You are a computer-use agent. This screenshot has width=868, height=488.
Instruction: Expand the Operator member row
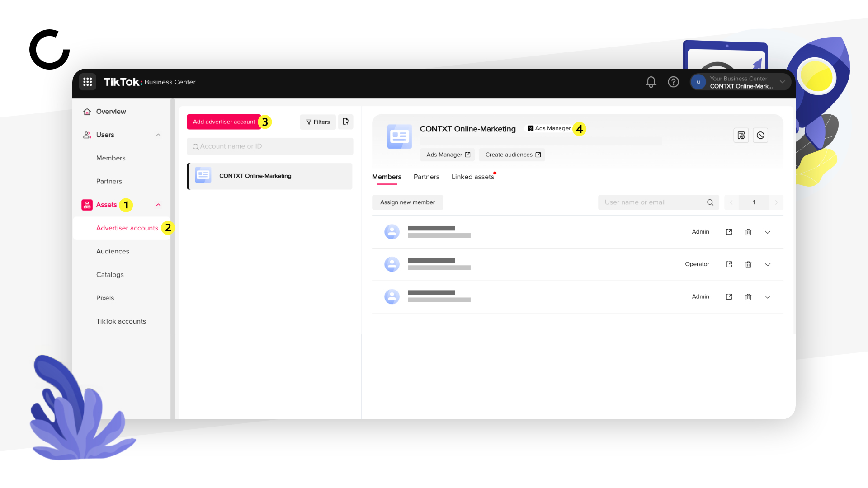coord(768,265)
